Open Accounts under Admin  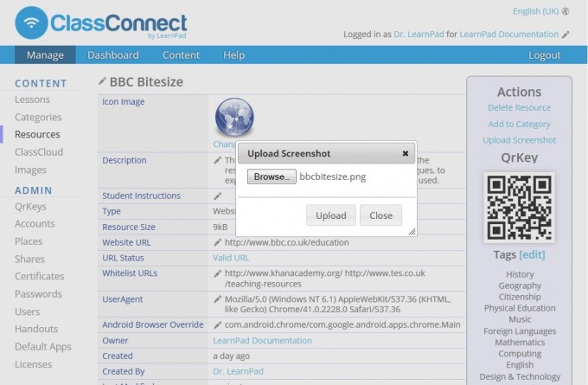tap(35, 223)
